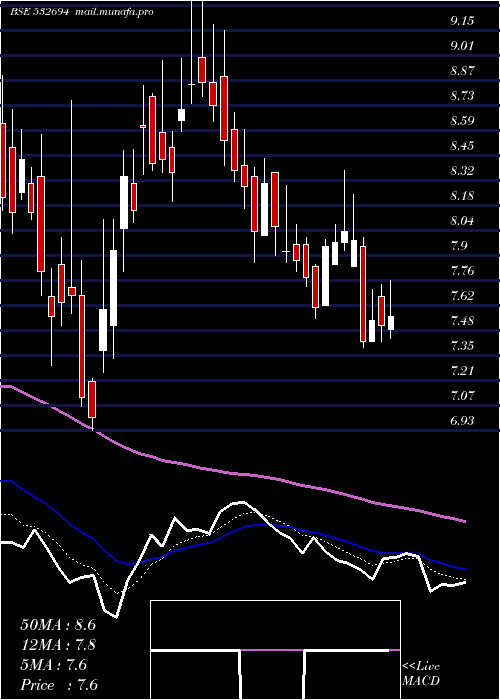Click the 9.01 price axis label

tap(461, 46)
